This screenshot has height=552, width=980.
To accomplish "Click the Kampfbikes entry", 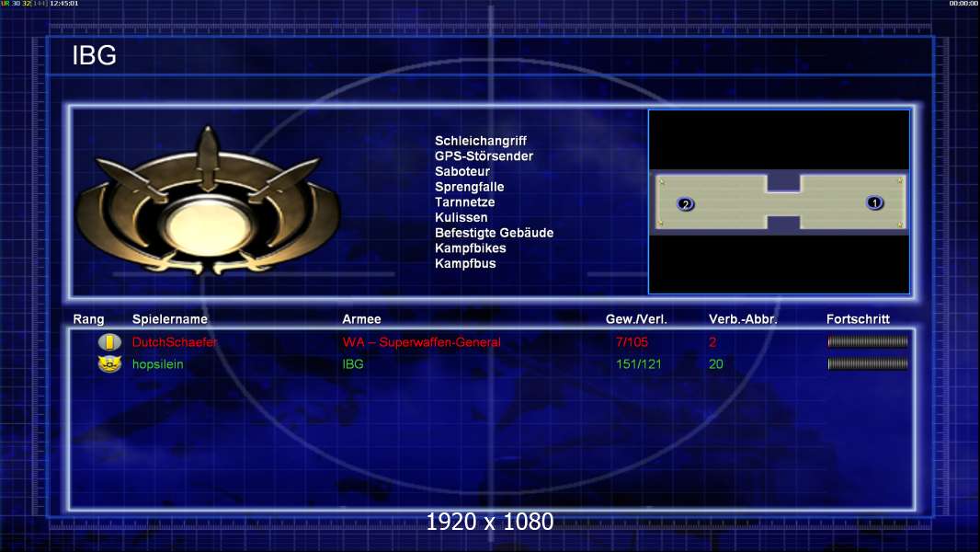I will (x=471, y=248).
